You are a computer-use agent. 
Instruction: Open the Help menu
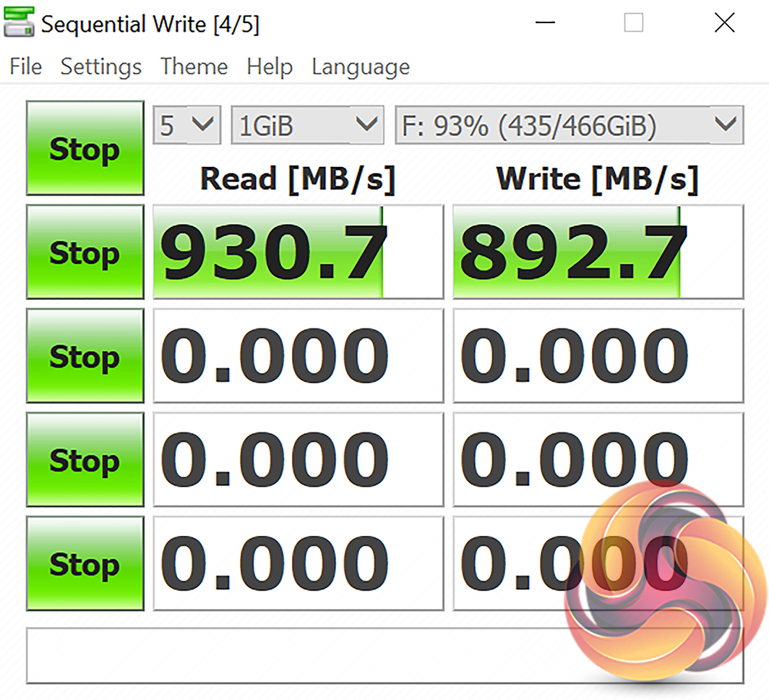(x=270, y=67)
